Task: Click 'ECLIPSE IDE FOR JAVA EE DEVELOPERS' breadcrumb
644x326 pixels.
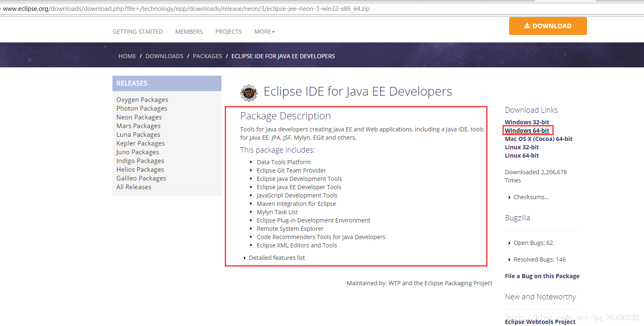Action: 283,56
